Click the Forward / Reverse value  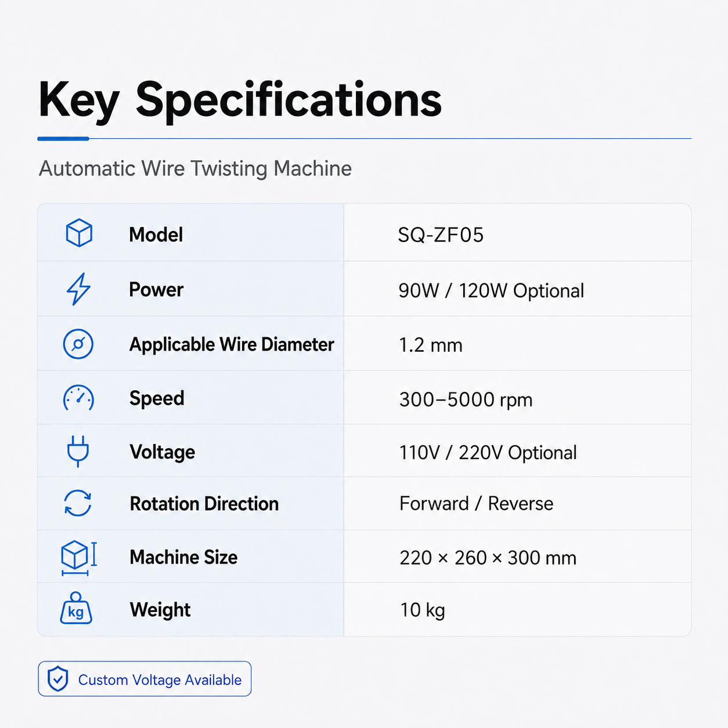476,503
